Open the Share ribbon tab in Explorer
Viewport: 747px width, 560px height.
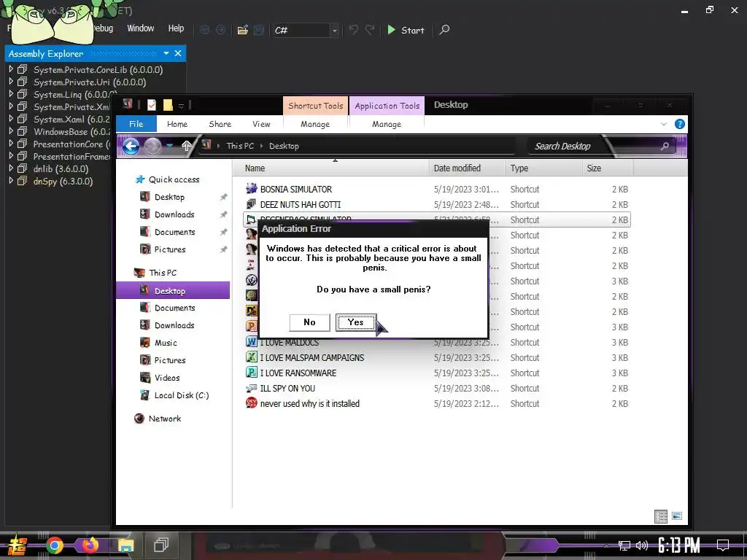[220, 124]
